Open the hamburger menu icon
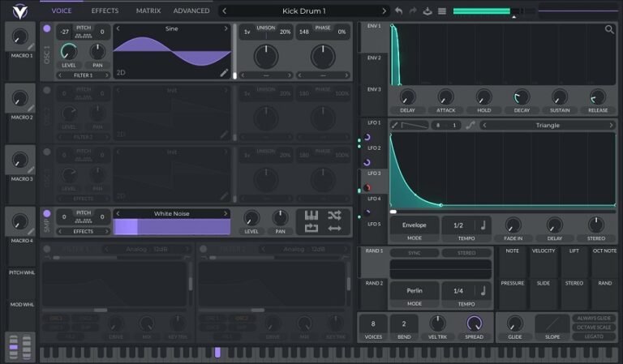623x364 pixels. pos(442,11)
